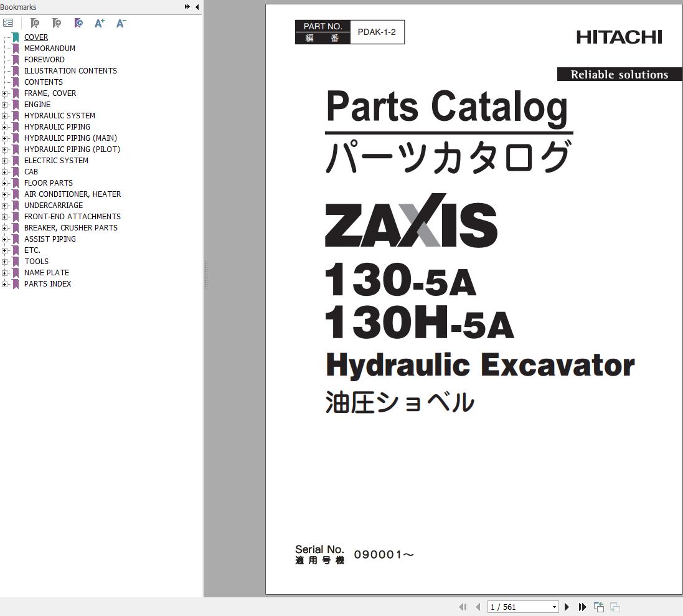Expand the ENGINE bookmark node
The height and width of the screenshot is (616, 683).
pos(4,105)
